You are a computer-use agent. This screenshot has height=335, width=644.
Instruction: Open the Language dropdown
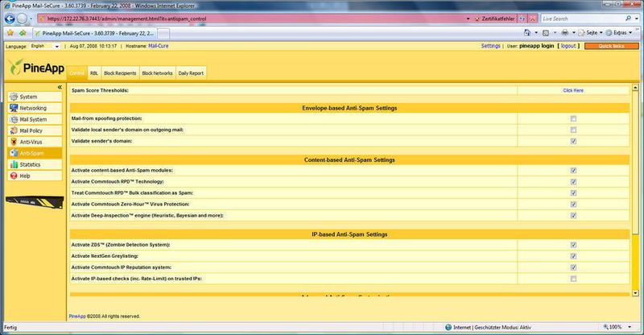45,47
